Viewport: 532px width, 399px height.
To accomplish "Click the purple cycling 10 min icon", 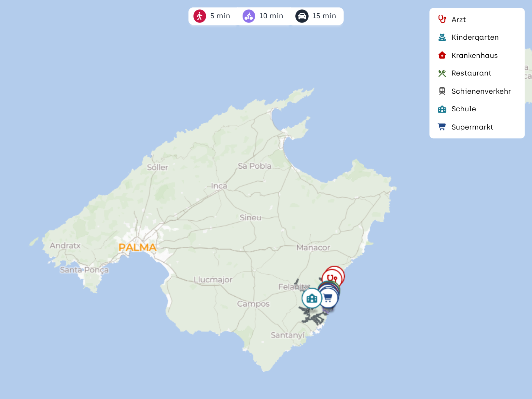I will pyautogui.click(x=249, y=16).
